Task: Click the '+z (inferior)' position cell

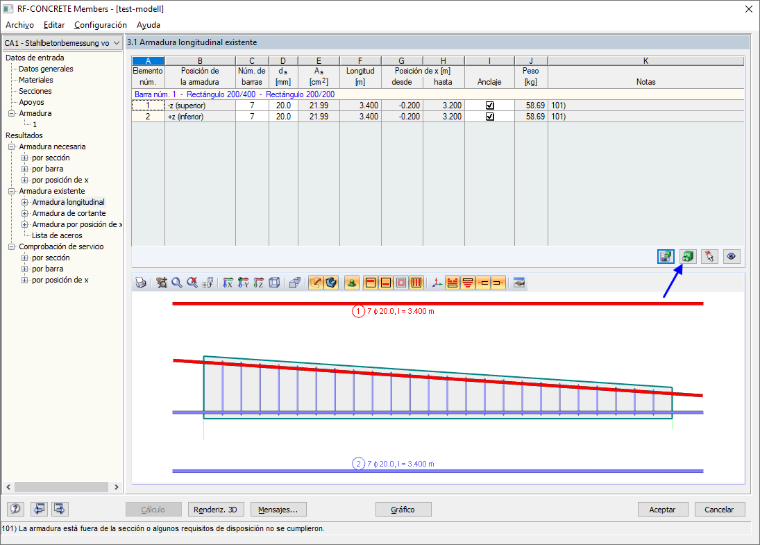Action: (200, 116)
